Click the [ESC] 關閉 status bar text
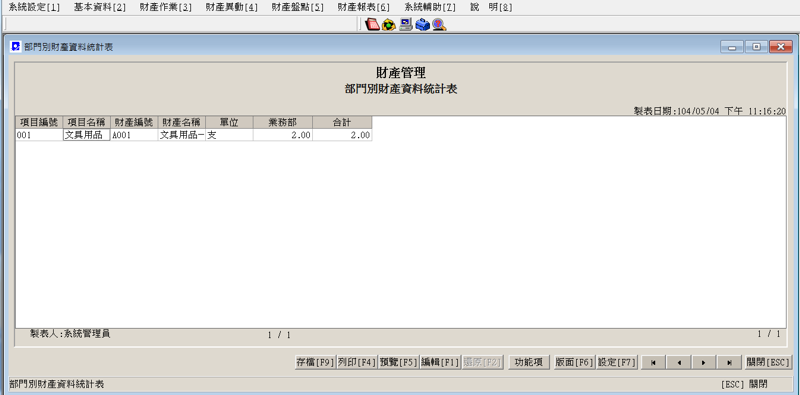 click(x=744, y=384)
